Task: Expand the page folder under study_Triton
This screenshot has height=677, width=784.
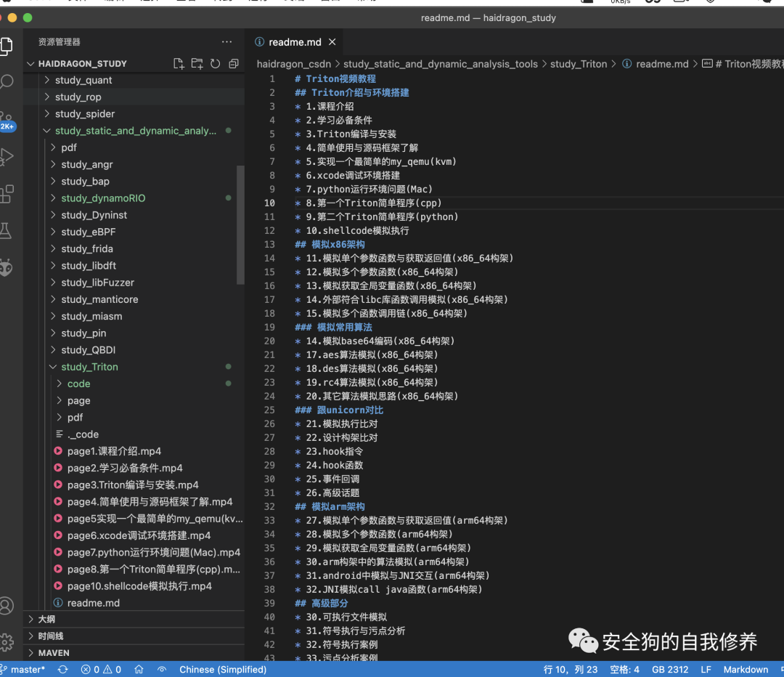Action: (x=78, y=401)
